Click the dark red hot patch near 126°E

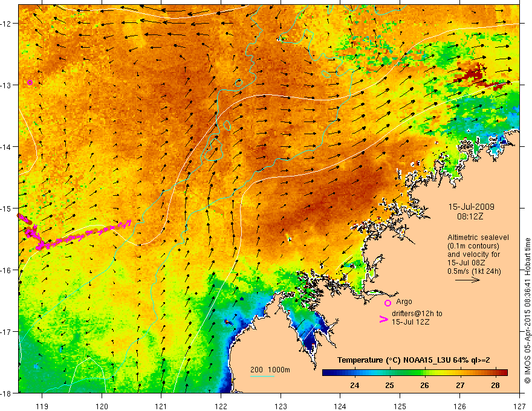475,73
